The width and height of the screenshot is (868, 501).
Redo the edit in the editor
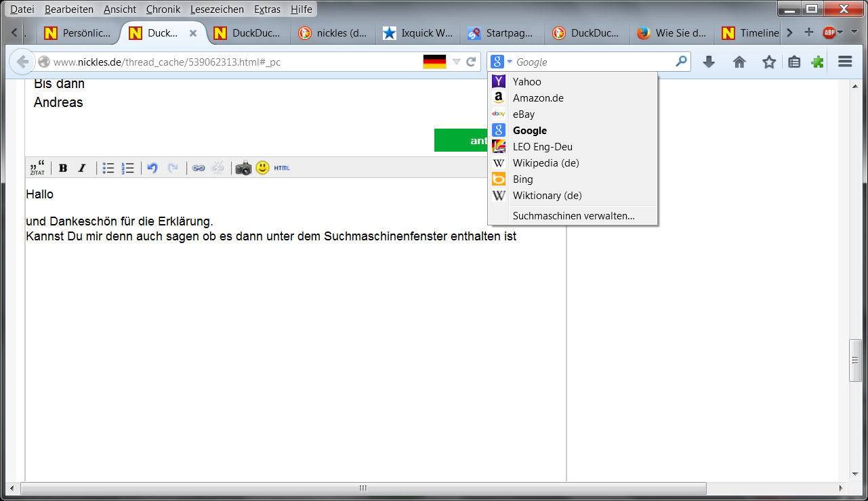point(173,168)
